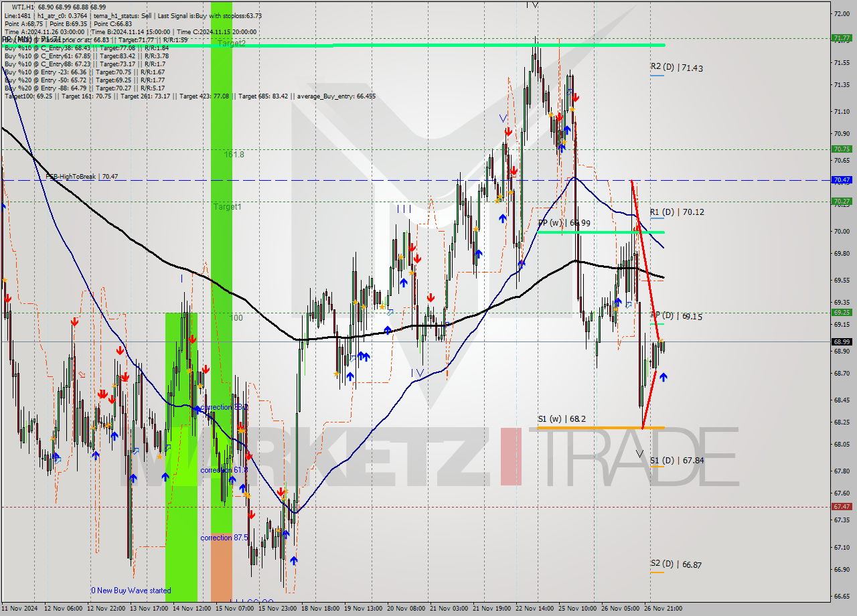Viewport: 857px width, 616px height.
Task: Click the 66.65 tick on the price scale
Action: pyautogui.click(x=842, y=596)
